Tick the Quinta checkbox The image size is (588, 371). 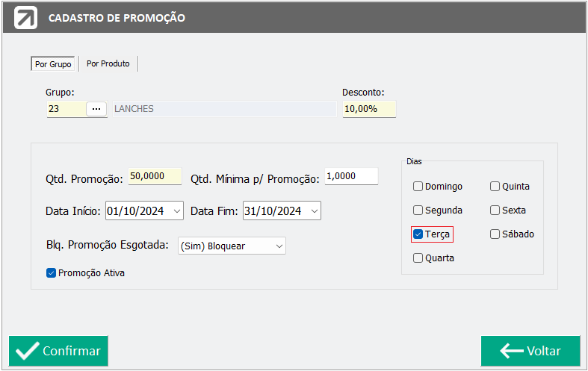click(495, 187)
